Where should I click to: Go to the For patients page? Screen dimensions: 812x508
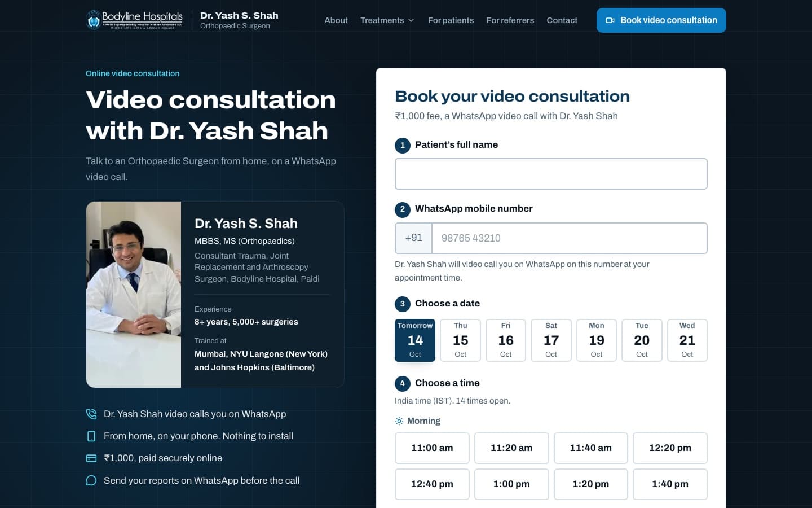tap(451, 20)
